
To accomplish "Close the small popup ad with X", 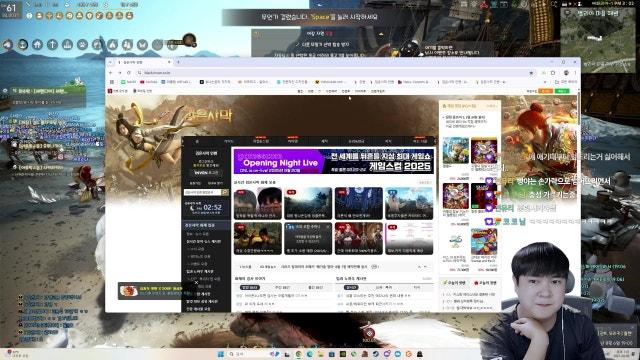I will coord(196,282).
